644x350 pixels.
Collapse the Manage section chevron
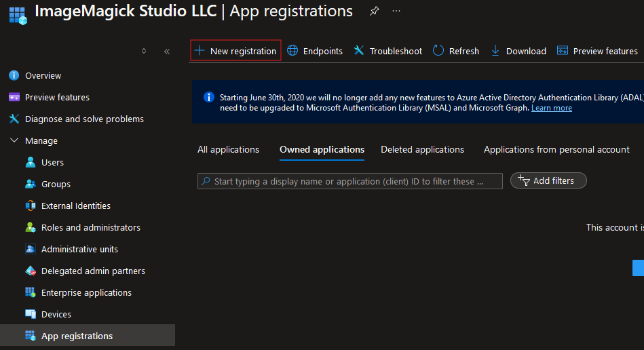pos(14,140)
